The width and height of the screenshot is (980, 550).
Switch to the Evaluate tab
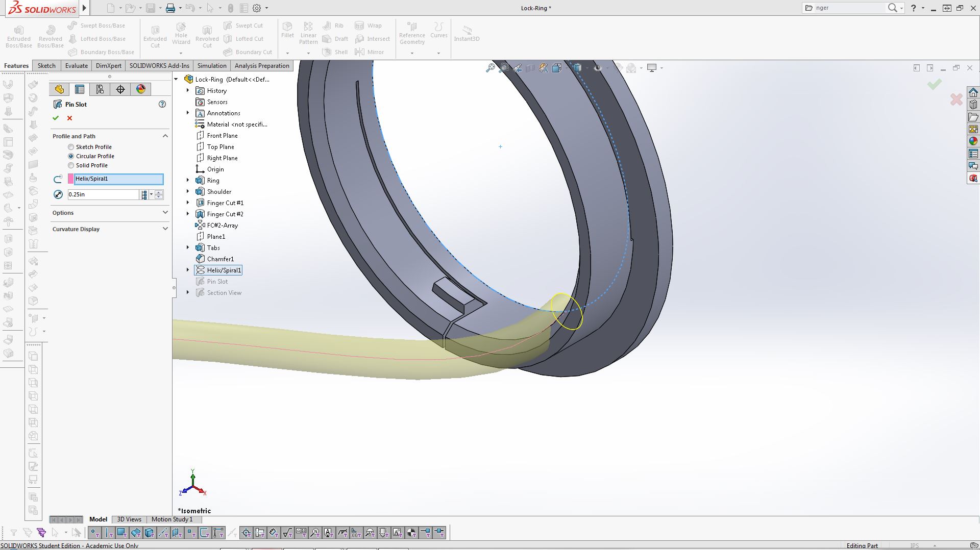77,66
